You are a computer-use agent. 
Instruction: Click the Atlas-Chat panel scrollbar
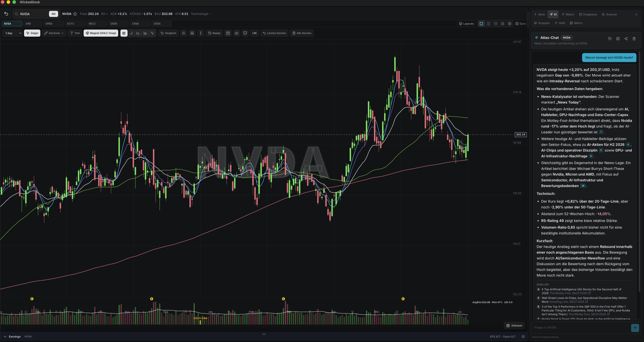coord(640,171)
